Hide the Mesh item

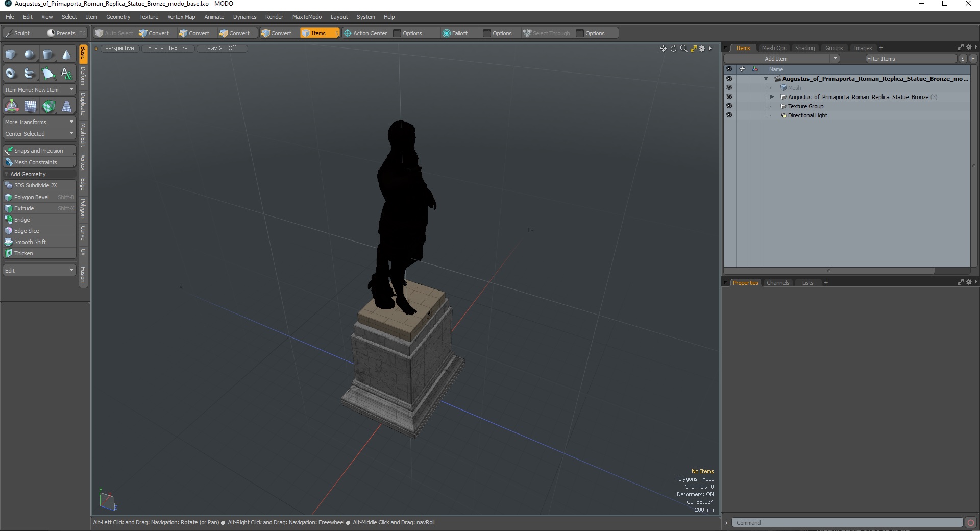point(729,88)
